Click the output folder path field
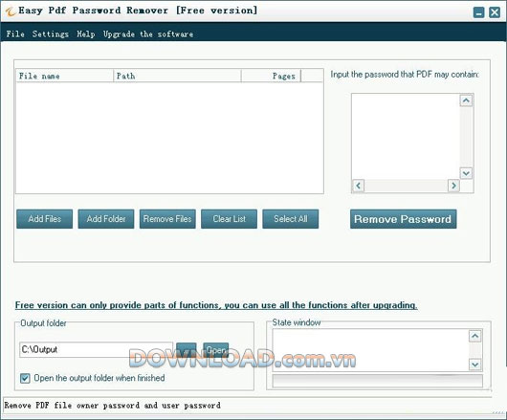This screenshot has height=420, width=507. [x=96, y=349]
